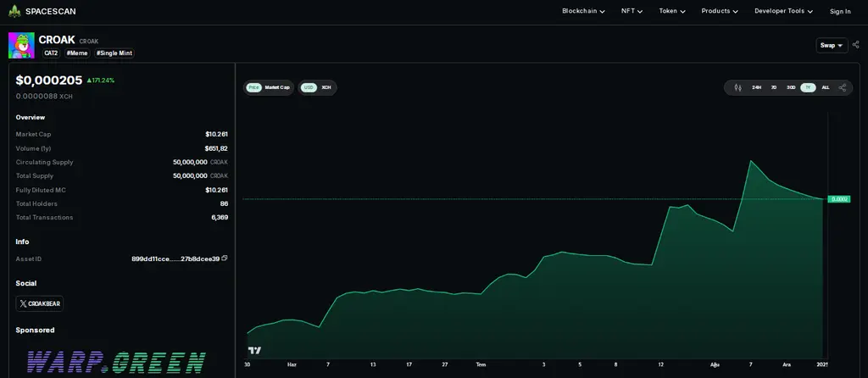Click the TradingView logo on the chart
Viewport: 868px width, 378px height.
pos(254,350)
